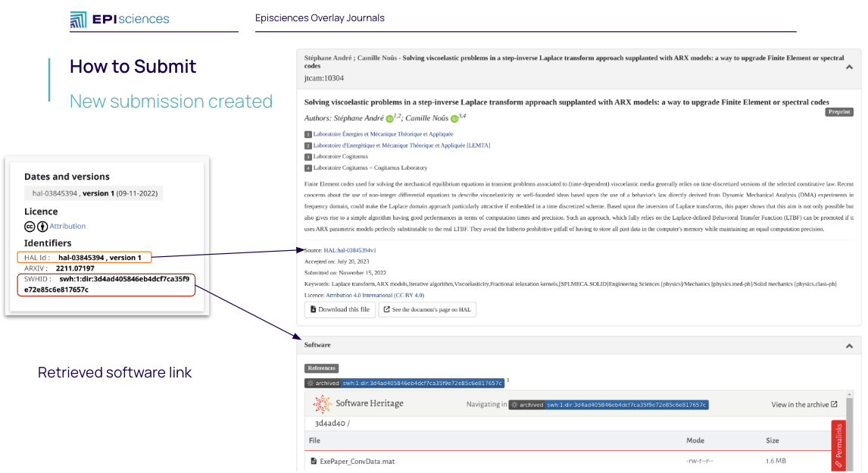Screen dimensions: 868x473
Task: Open the red Permalinks side tab
Action: click(x=838, y=445)
